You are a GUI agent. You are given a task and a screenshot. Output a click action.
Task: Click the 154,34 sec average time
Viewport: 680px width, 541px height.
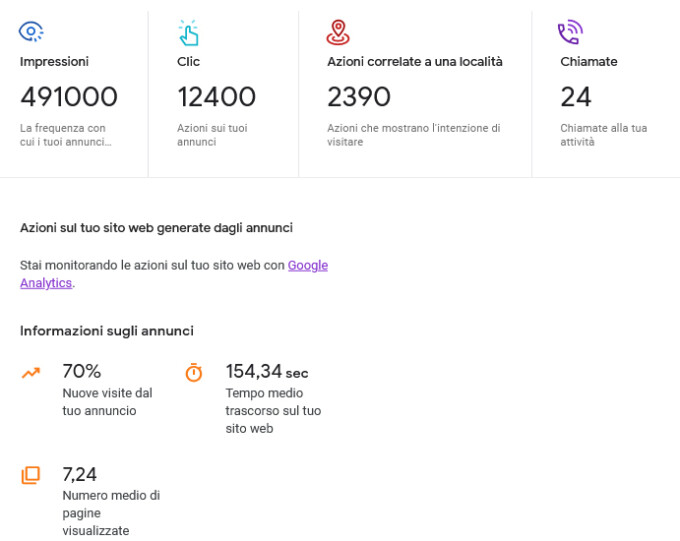point(267,372)
